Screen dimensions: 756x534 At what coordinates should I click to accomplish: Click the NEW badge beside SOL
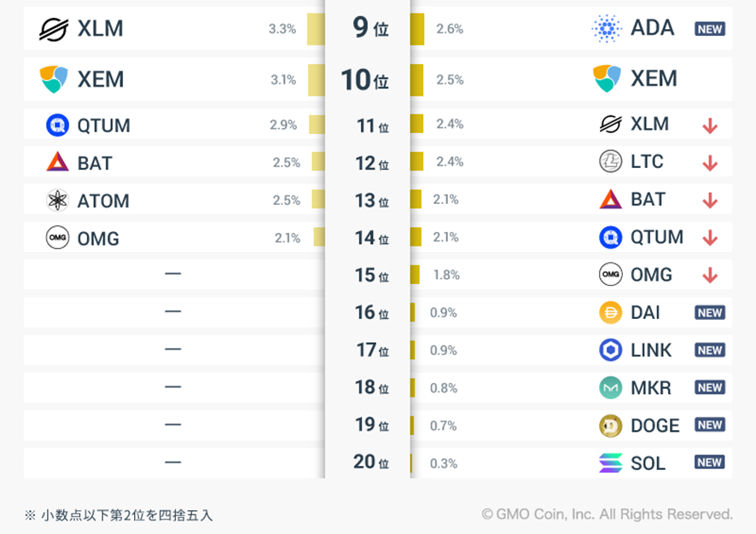(x=709, y=463)
